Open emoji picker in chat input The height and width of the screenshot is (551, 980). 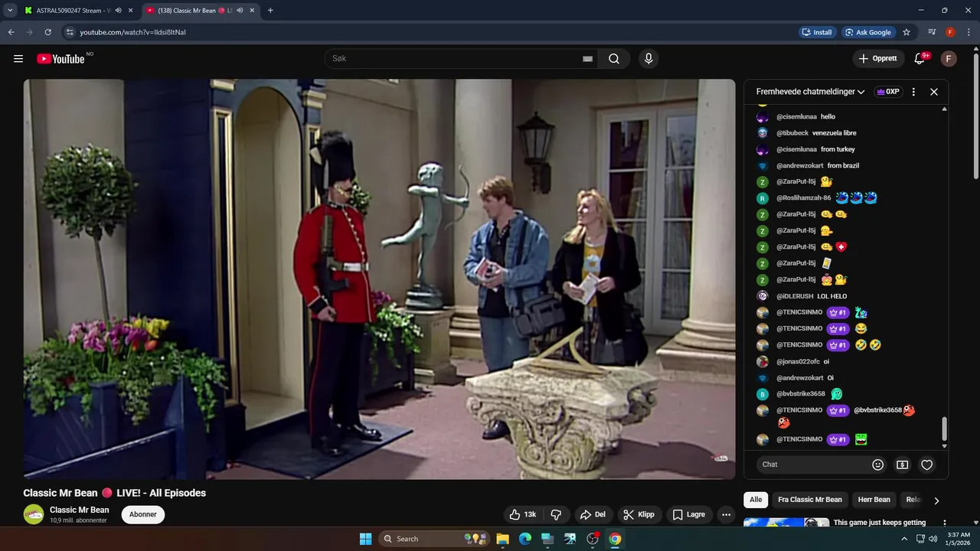[878, 465]
